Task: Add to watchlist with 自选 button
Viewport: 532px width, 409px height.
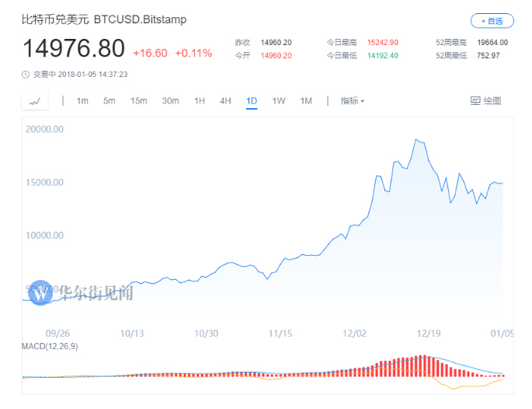Action: coord(492,21)
